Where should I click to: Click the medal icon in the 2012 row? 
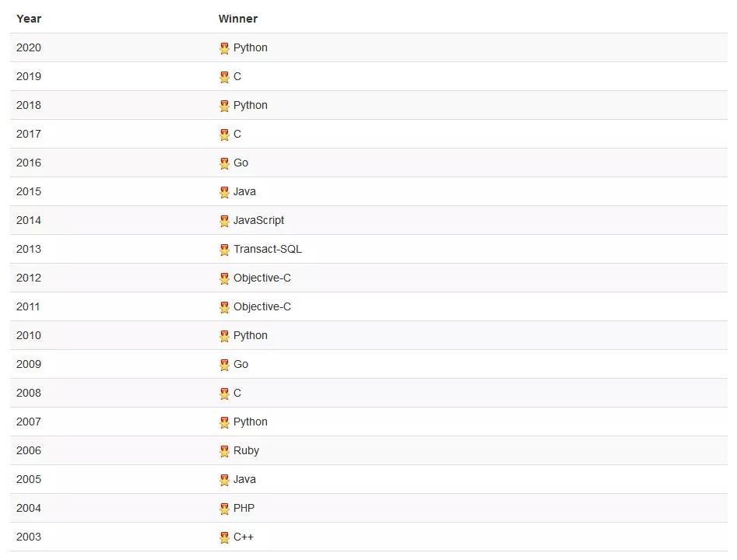coord(224,278)
